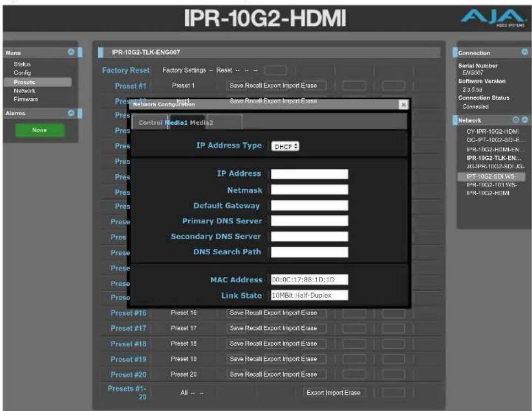The height and width of the screenshot is (411, 532).
Task: Click the Factory Reset label
Action: point(125,70)
